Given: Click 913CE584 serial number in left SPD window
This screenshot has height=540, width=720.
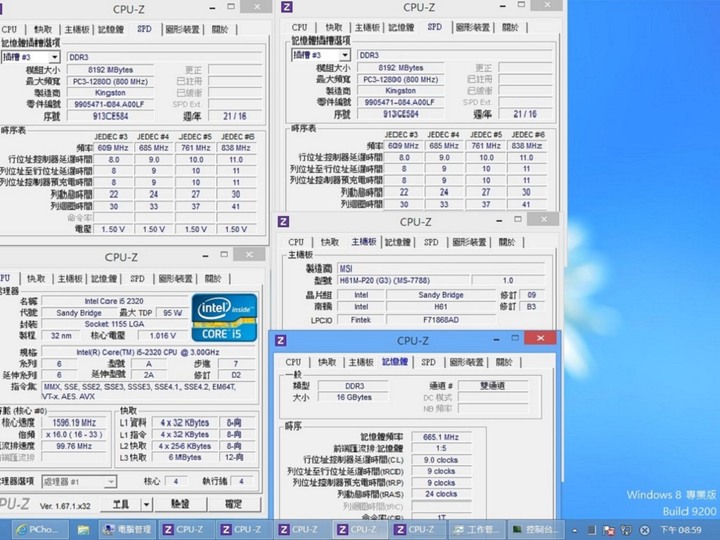Looking at the screenshot, I should tap(111, 116).
